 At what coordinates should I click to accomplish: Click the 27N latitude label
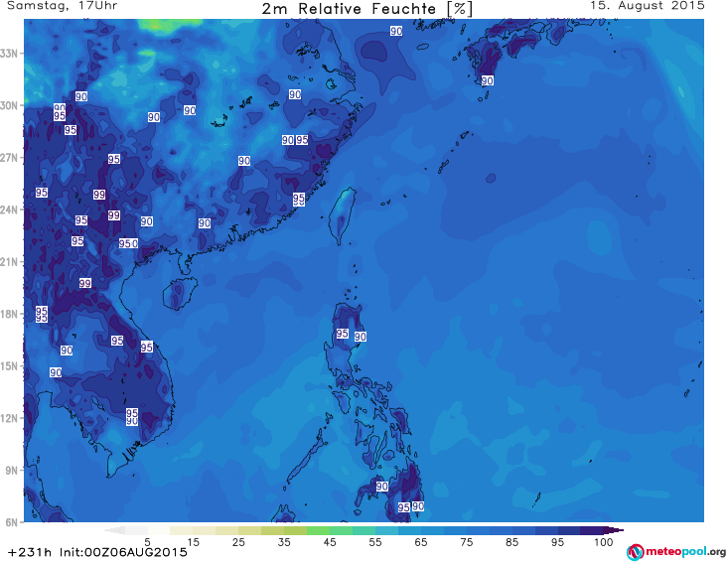[9, 157]
